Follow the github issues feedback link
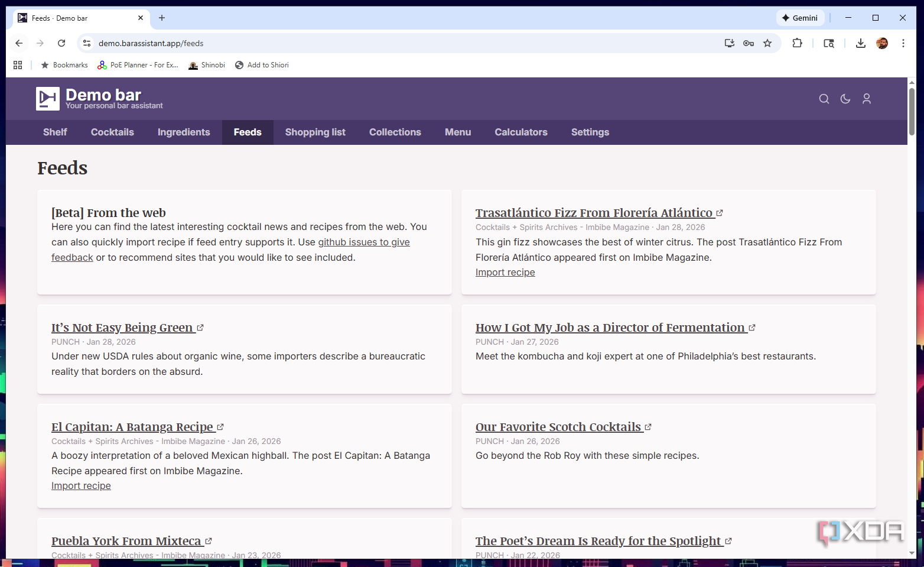The height and width of the screenshot is (567, 924). [364, 242]
